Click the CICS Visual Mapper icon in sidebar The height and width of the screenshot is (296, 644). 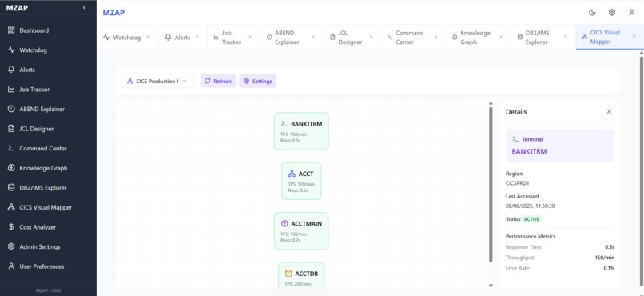11,208
